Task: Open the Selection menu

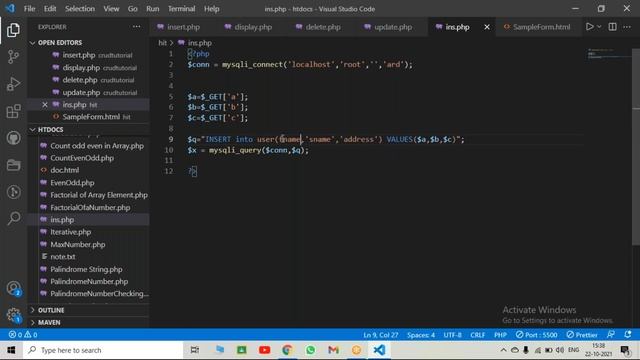Action: coord(80,9)
